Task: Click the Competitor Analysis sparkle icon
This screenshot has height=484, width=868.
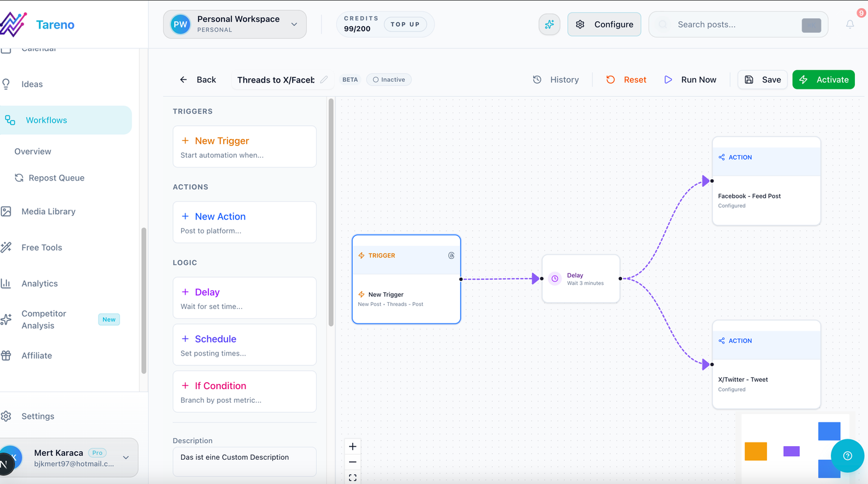Action: tap(6, 320)
